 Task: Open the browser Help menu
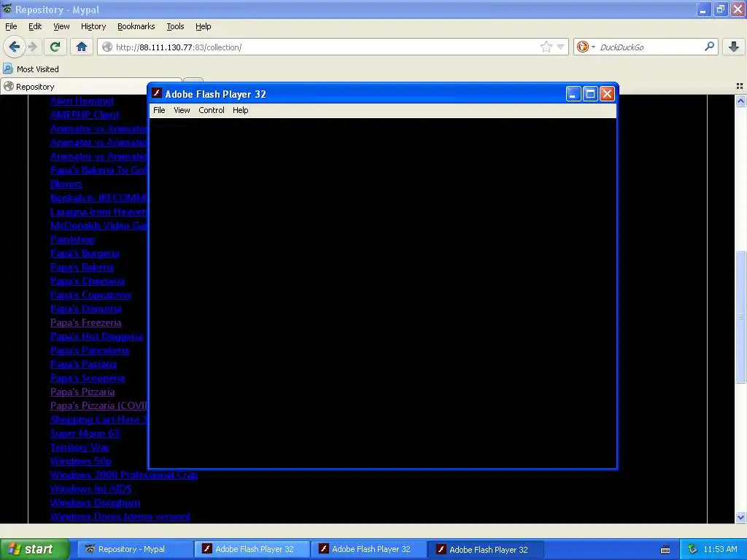tap(204, 27)
